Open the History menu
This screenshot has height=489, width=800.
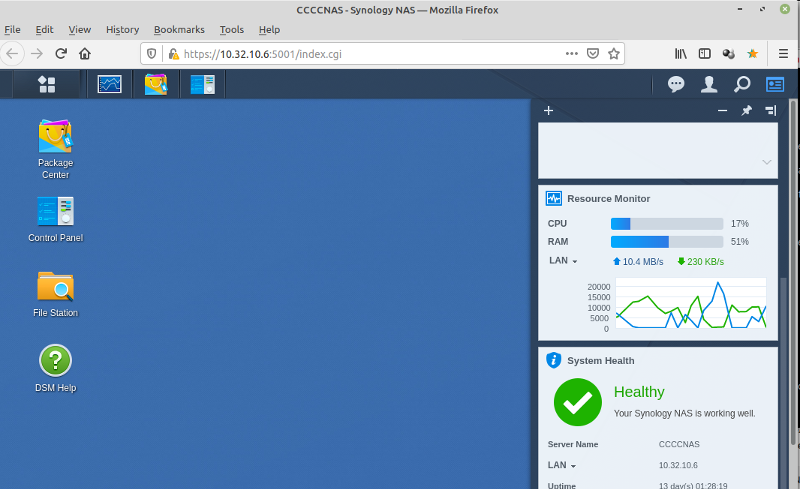pos(122,30)
